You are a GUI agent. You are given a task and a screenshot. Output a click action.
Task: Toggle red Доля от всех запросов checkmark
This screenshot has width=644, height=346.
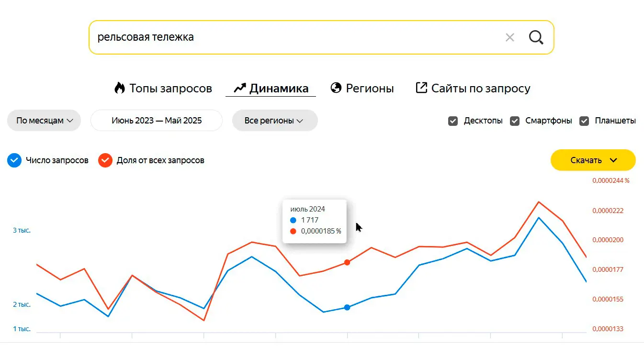(x=105, y=160)
